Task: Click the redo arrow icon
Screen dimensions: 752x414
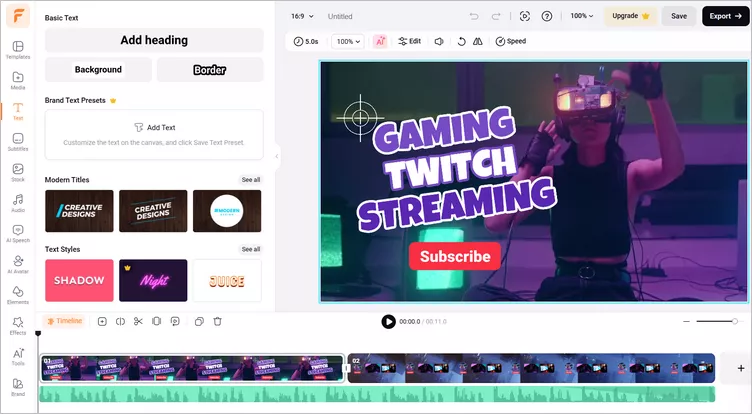Action: click(495, 16)
